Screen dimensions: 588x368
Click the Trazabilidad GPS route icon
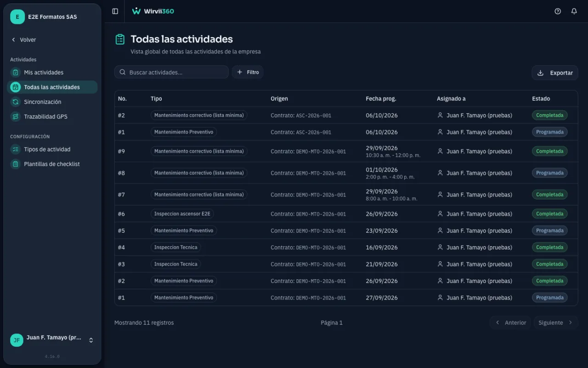(x=16, y=116)
